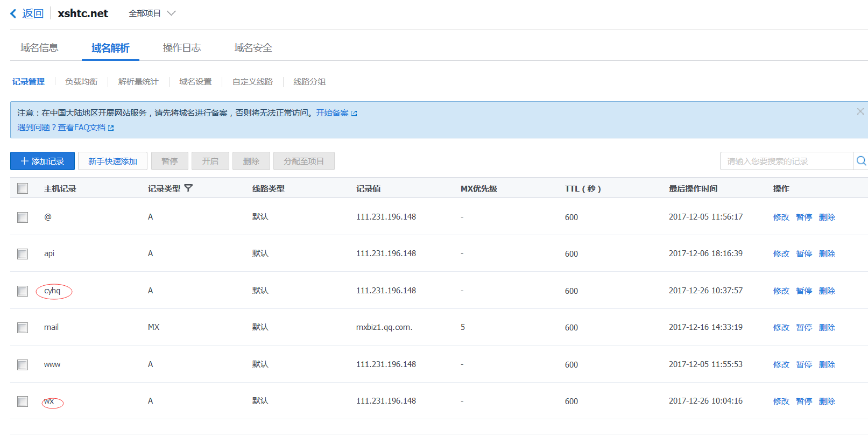The height and width of the screenshot is (444, 868).
Task: Click 修改 for the cyhq record
Action: tap(781, 291)
